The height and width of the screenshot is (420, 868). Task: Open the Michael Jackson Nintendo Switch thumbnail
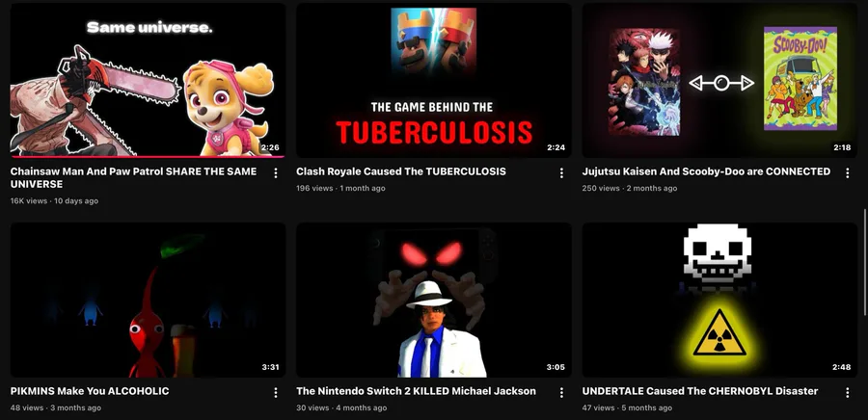click(433, 301)
